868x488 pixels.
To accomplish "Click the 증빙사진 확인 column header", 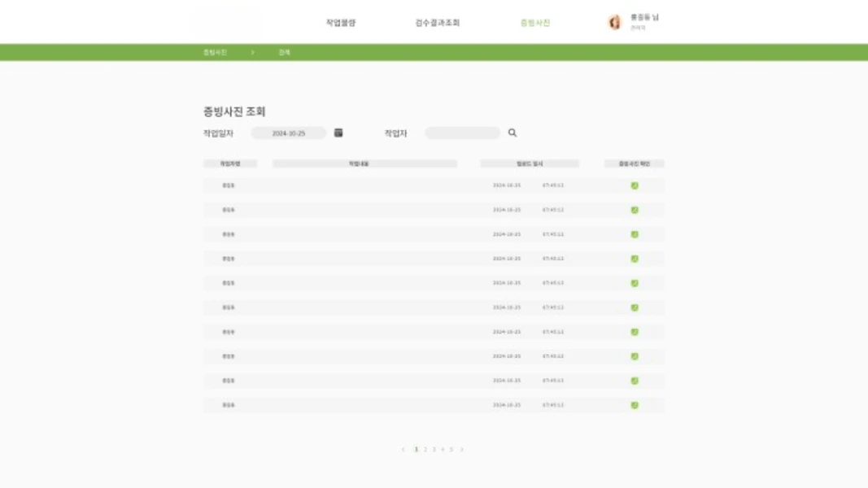I will (634, 163).
